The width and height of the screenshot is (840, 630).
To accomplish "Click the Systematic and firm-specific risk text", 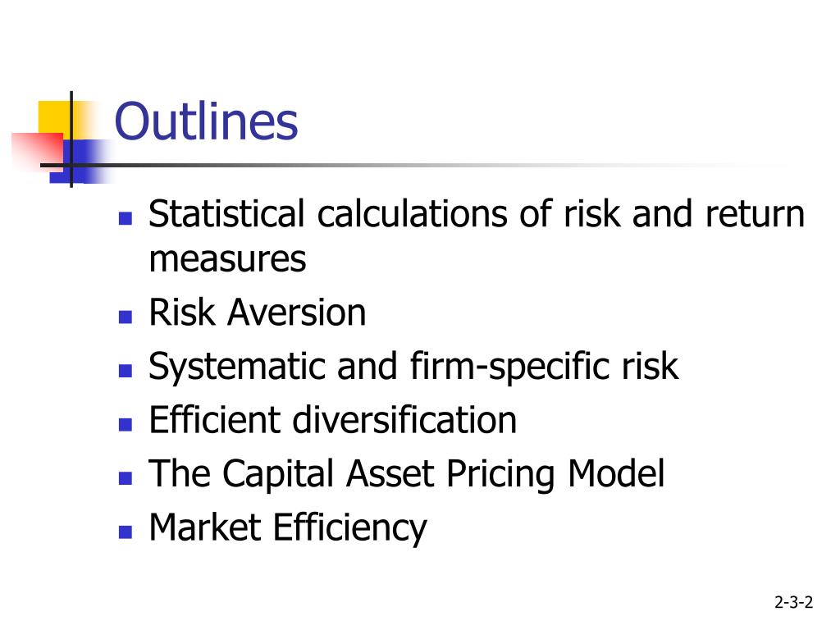I will pos(413,367).
